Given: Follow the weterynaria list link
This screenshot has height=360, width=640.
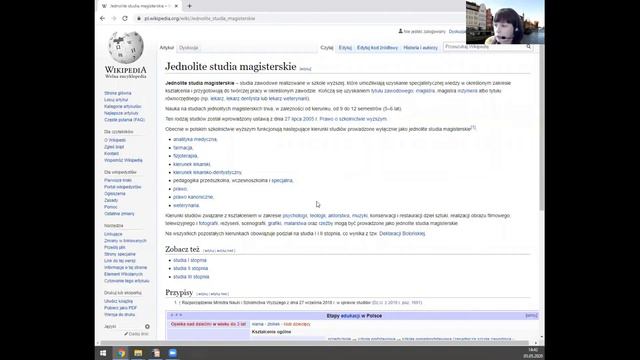Looking at the screenshot, I should coord(186,205).
